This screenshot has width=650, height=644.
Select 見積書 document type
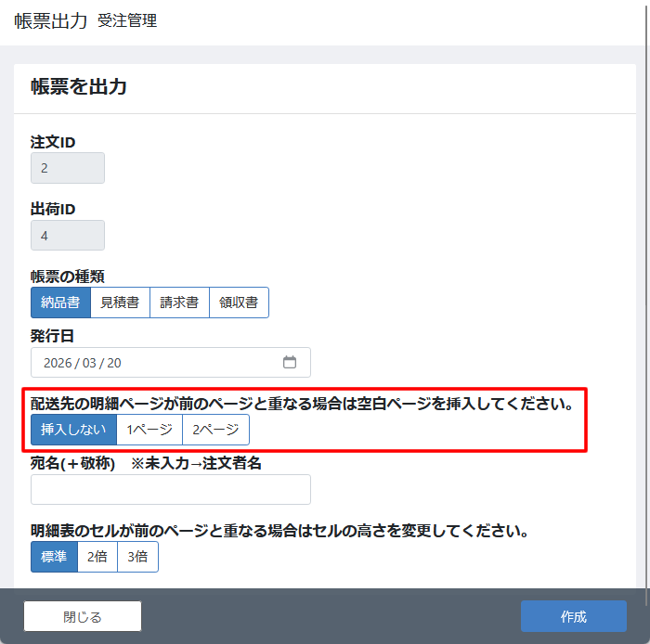point(120,303)
